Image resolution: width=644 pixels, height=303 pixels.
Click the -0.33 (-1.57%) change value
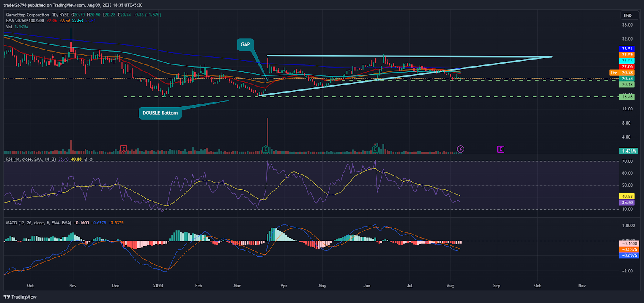147,15
